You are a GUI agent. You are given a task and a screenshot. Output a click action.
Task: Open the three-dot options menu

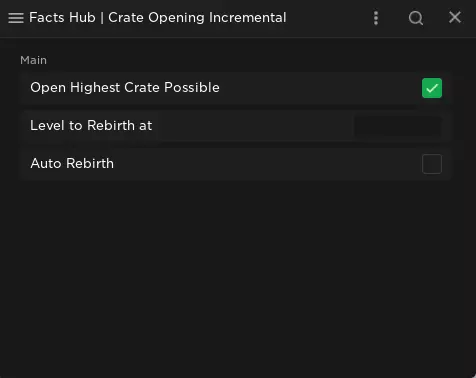click(x=376, y=18)
